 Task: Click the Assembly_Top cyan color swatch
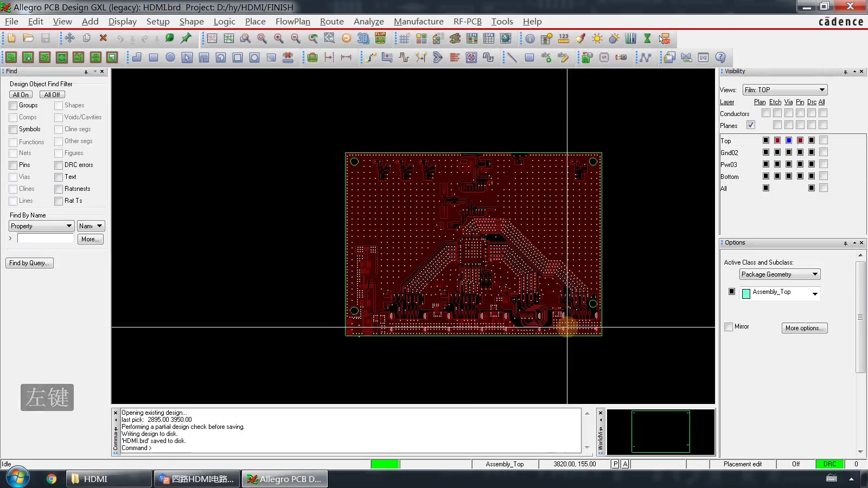click(x=746, y=293)
